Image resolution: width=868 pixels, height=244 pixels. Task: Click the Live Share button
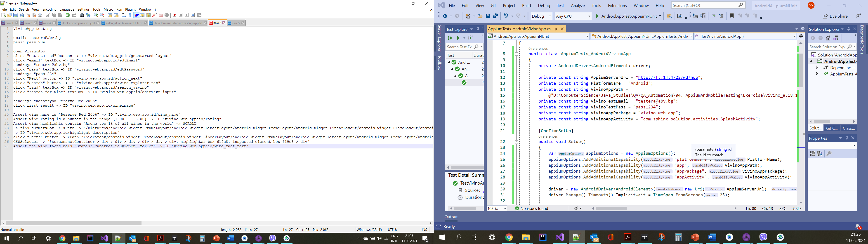[835, 16]
